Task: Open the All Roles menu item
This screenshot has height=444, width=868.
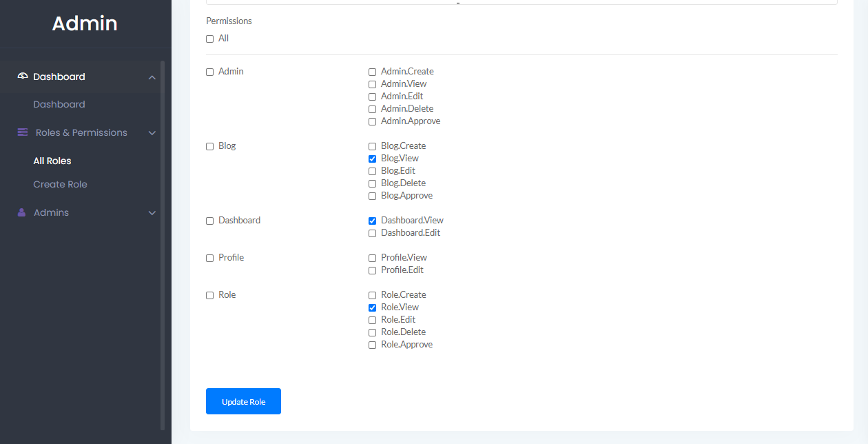Action: click(52, 161)
